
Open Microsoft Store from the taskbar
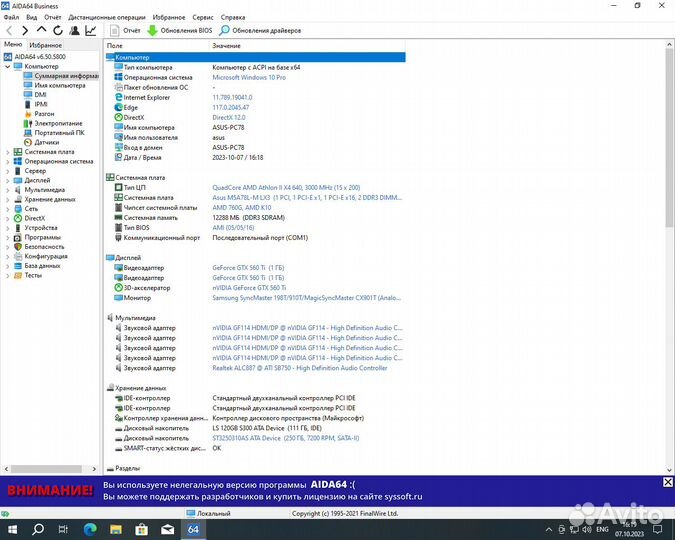pyautogui.click(x=141, y=529)
